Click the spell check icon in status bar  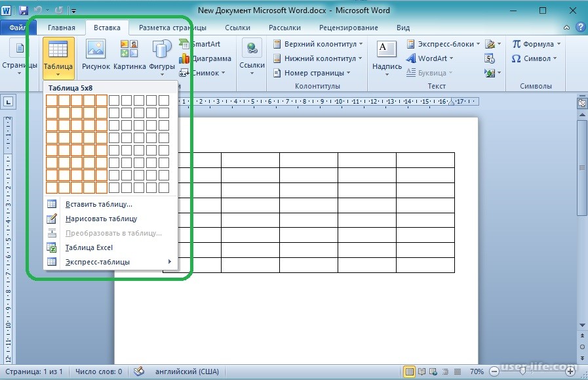[139, 371]
